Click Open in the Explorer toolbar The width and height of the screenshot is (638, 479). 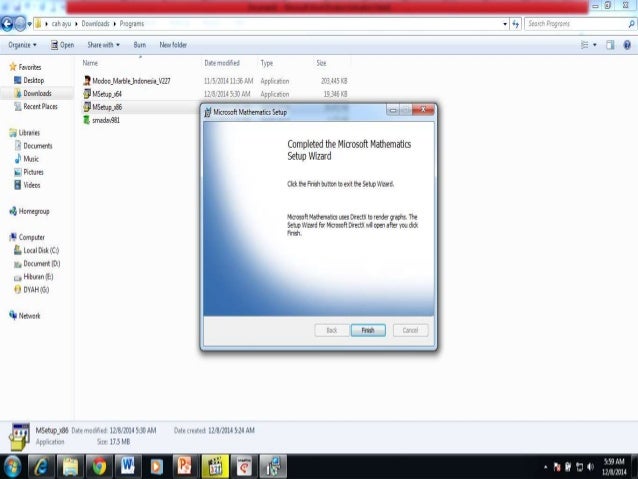coord(62,45)
